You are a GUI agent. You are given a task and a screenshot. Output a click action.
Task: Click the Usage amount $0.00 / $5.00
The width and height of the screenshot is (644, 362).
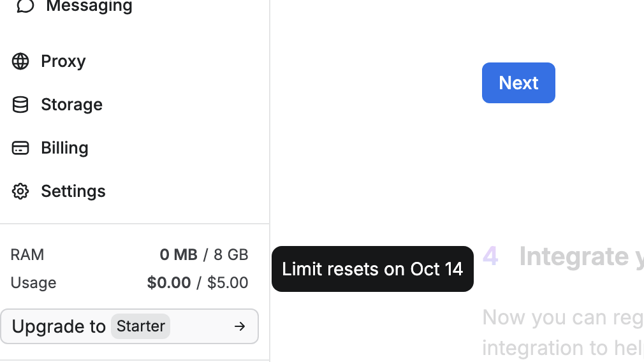[x=197, y=283]
